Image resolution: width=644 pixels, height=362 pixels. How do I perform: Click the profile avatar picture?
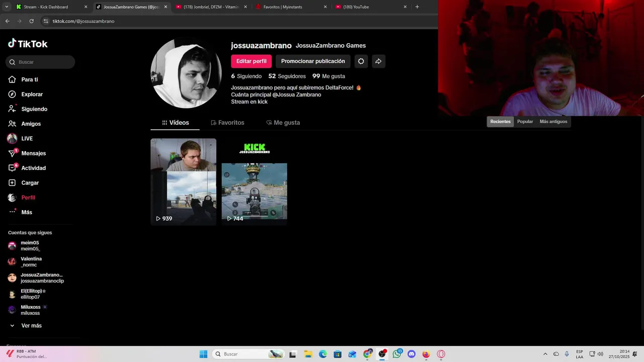(x=186, y=73)
